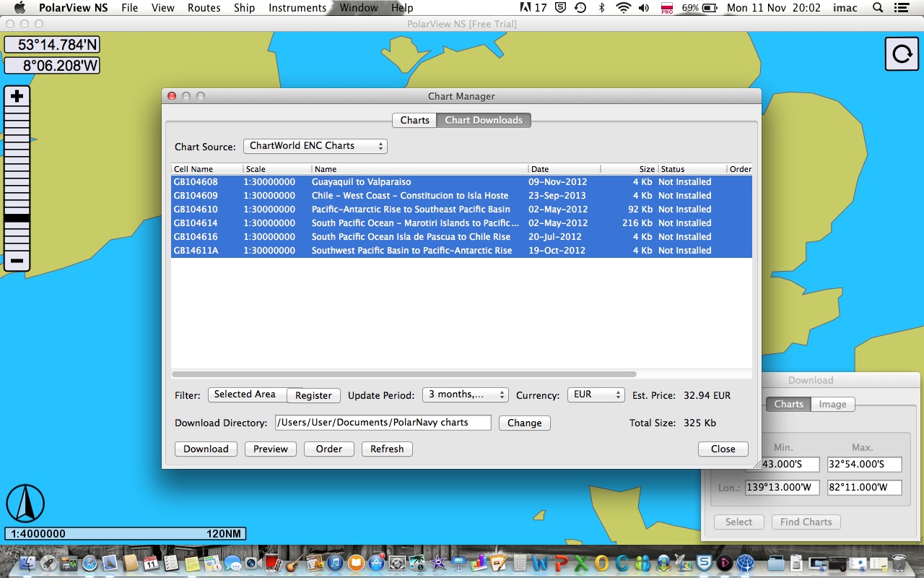Click the horizontal scrollbar of chart list
924x578 pixels.
pyautogui.click(x=404, y=374)
